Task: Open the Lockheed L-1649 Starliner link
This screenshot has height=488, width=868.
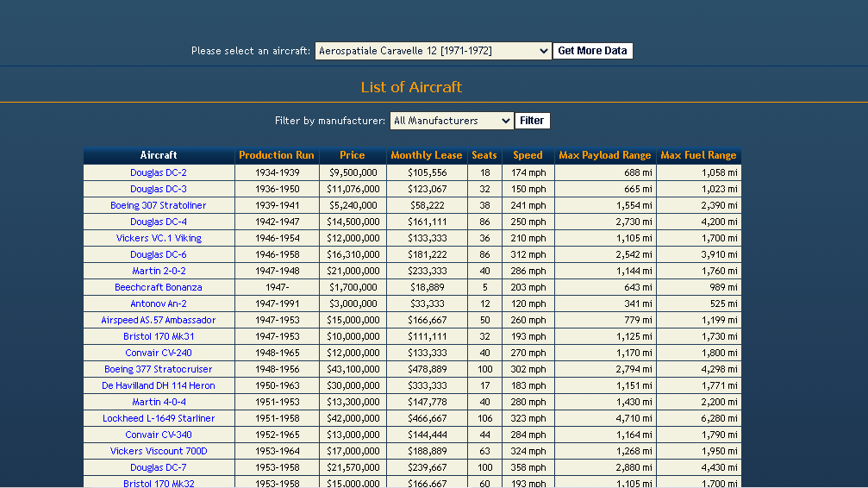Action: click(159, 418)
